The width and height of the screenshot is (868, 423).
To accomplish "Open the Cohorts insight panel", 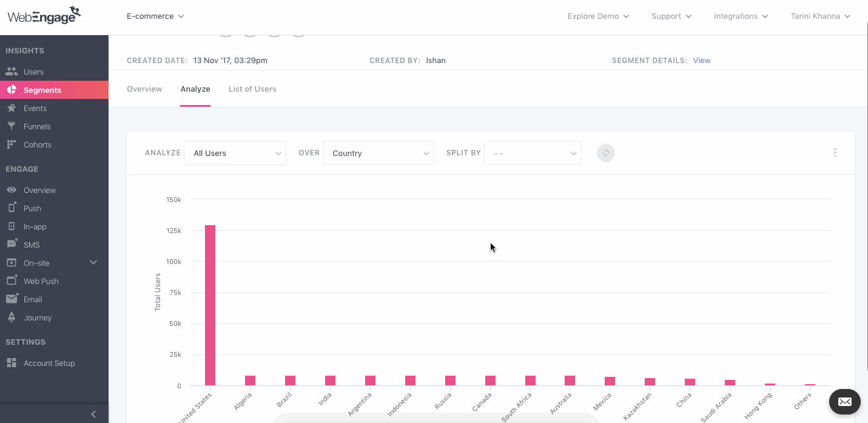I will pyautogui.click(x=37, y=144).
